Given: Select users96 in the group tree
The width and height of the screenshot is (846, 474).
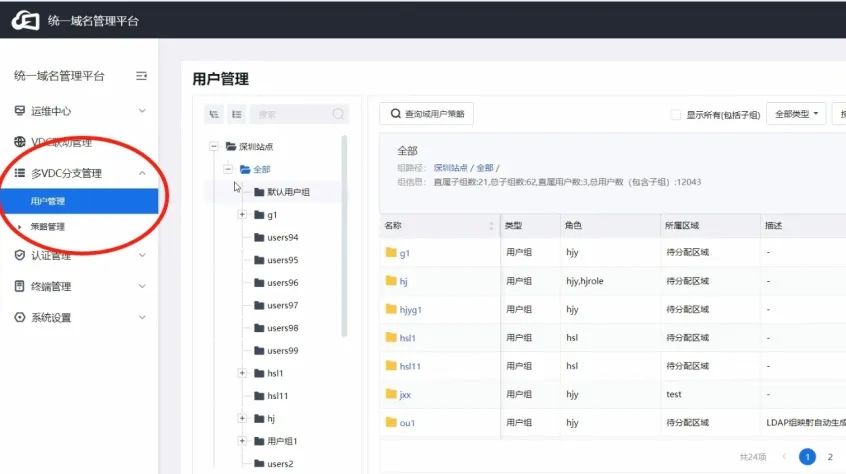Looking at the screenshot, I should tap(282, 283).
